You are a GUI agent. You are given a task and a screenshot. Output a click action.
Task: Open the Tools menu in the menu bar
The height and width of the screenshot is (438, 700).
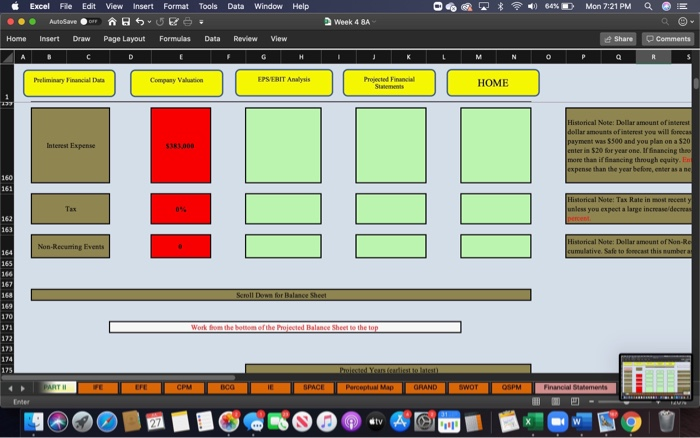[x=208, y=6]
